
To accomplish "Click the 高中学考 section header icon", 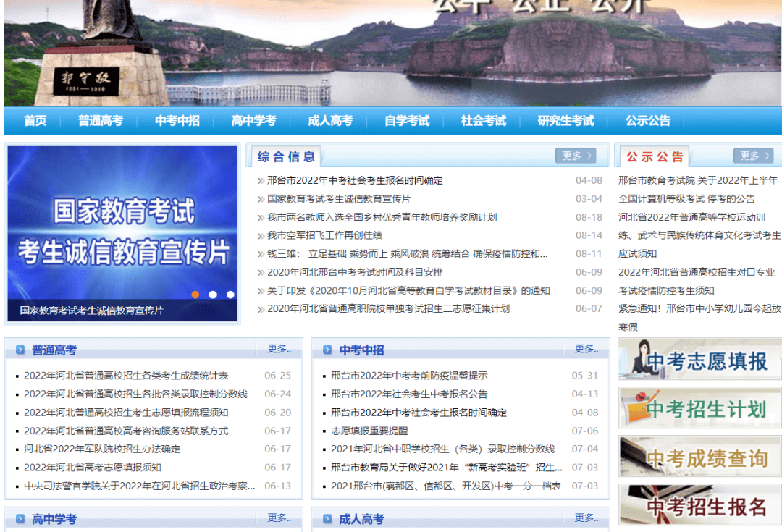I will point(20,520).
